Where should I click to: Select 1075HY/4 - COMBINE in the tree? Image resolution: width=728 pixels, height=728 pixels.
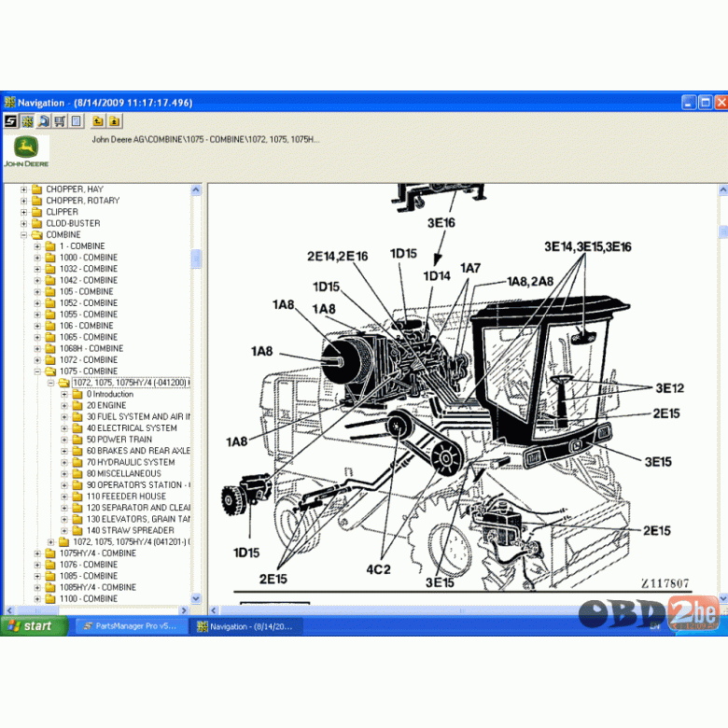[x=97, y=553]
